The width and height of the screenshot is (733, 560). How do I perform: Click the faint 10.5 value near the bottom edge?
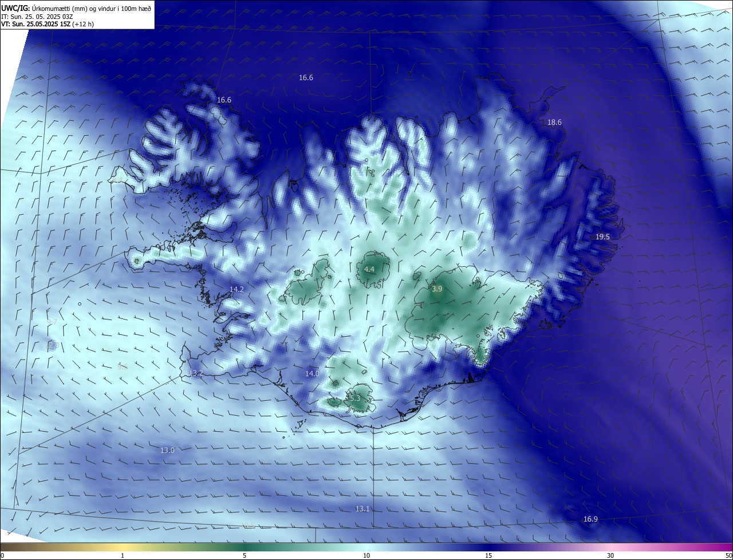[248, 524]
